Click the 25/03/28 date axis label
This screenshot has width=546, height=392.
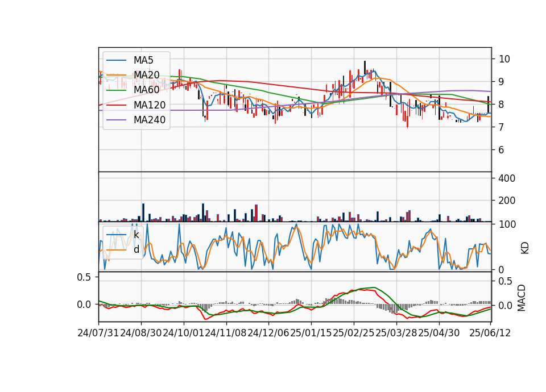click(396, 333)
